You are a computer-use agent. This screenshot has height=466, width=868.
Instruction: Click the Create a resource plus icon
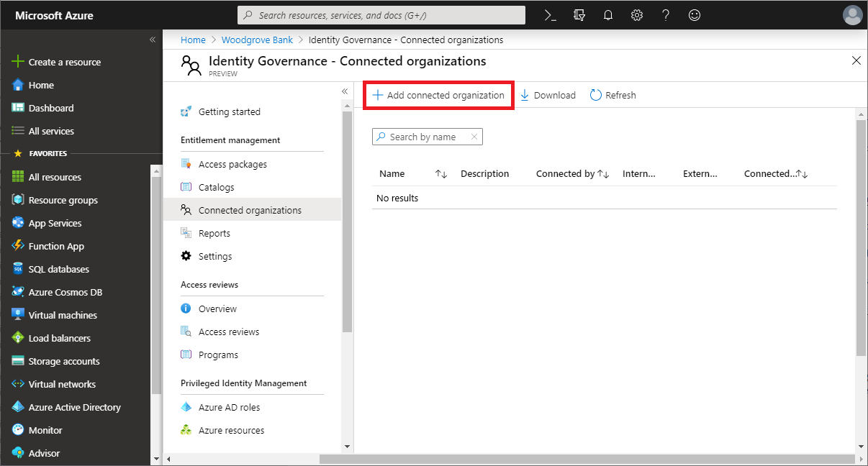point(18,62)
